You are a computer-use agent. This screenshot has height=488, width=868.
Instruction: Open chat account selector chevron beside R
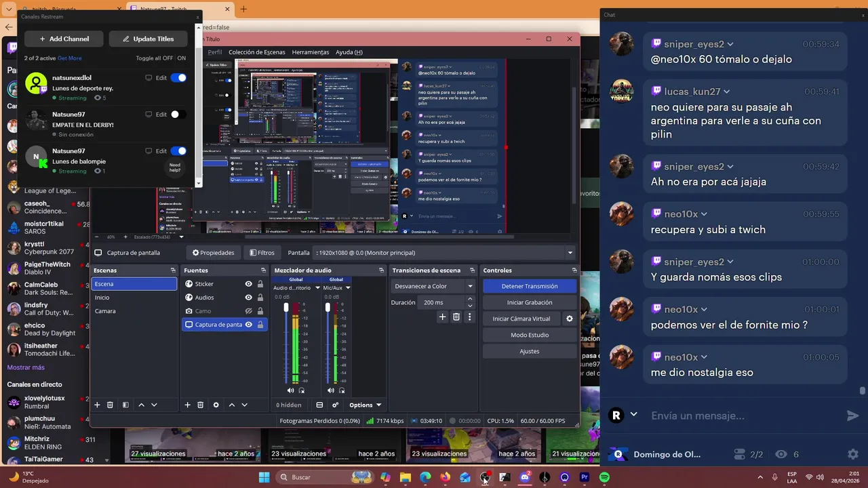[633, 414]
